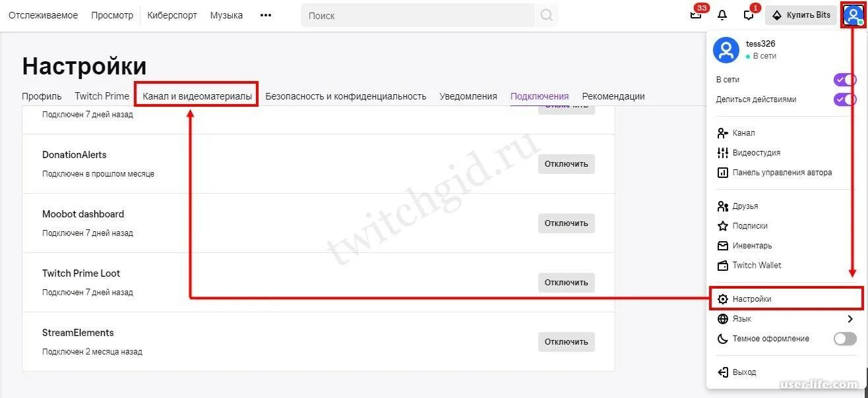Click the Купить Bits button
This screenshot has height=398, width=868.
pyautogui.click(x=801, y=14)
